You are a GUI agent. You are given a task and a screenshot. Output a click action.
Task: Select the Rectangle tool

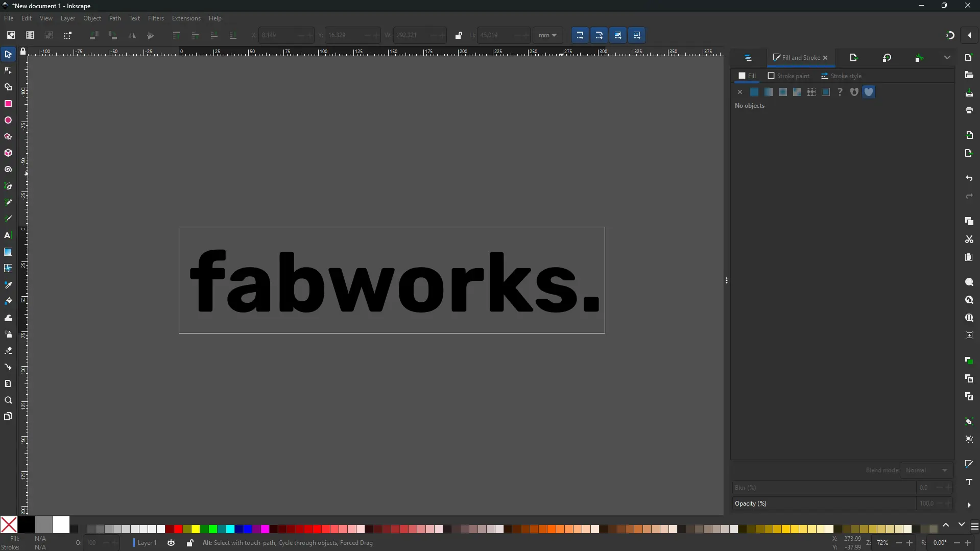pos(8,104)
